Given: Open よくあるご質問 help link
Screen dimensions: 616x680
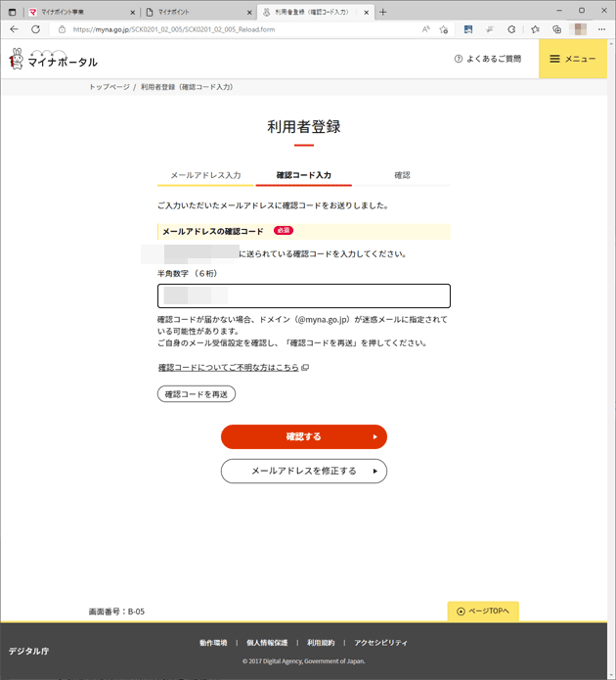Looking at the screenshot, I should (x=488, y=59).
